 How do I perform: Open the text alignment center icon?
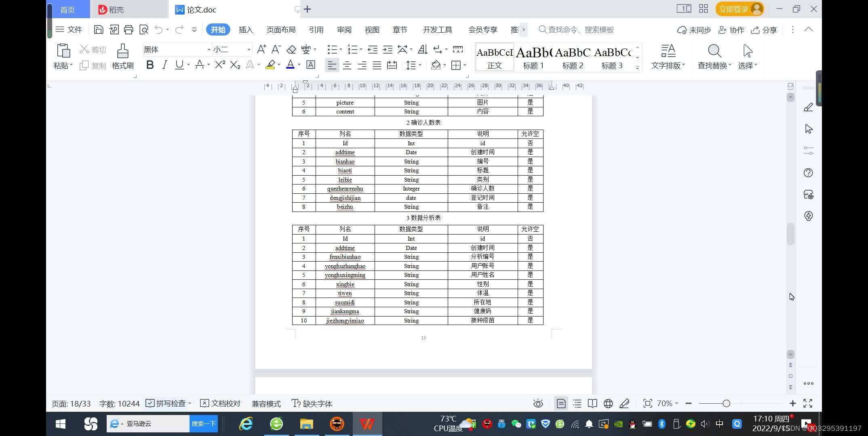pos(347,66)
